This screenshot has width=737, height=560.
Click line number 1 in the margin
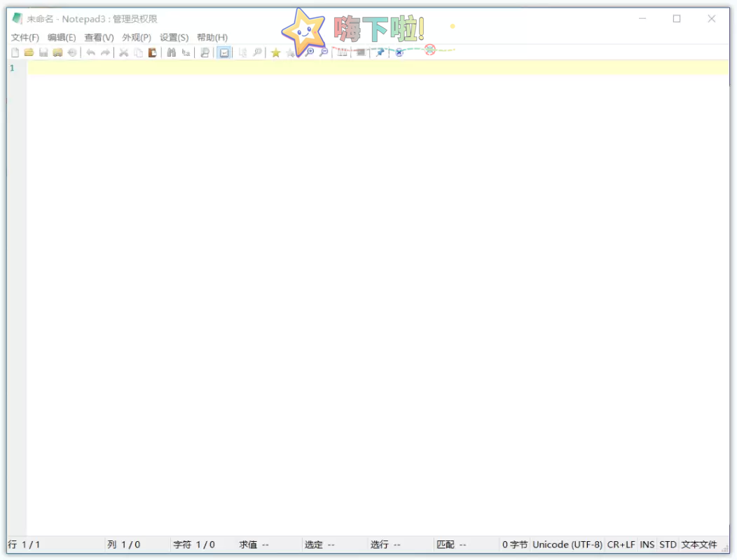tap(11, 68)
